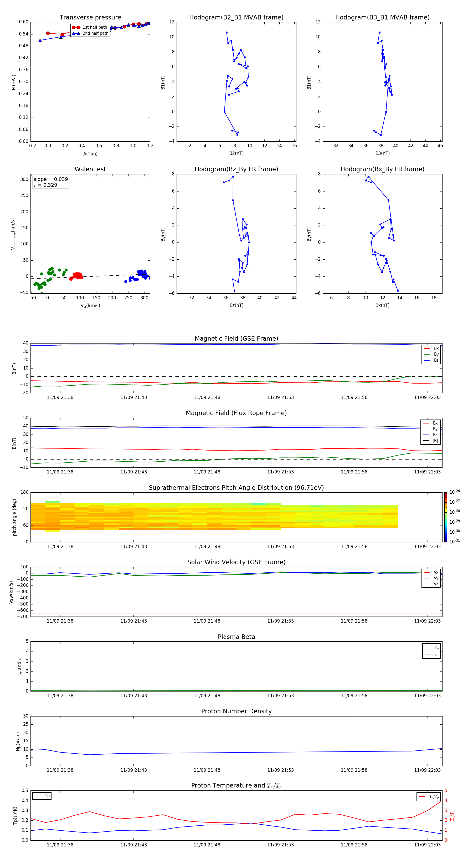Click the 'Hodogram(B2_B1 MVAB frame)' title
This screenshot has height=868, width=473.
click(236, 17)
